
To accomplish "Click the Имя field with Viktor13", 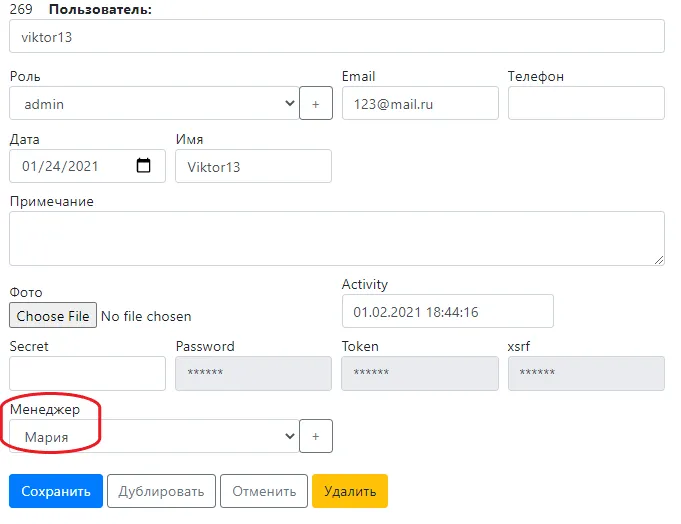I will [x=254, y=166].
